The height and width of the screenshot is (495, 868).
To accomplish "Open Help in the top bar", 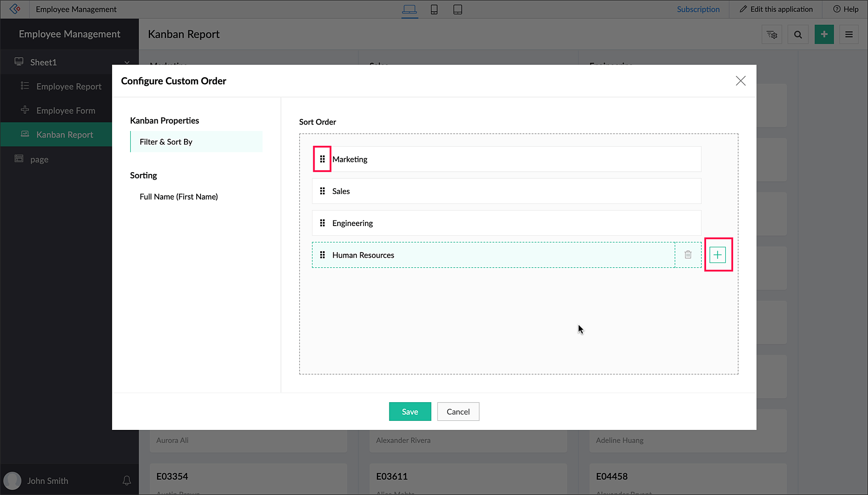I will [x=845, y=9].
